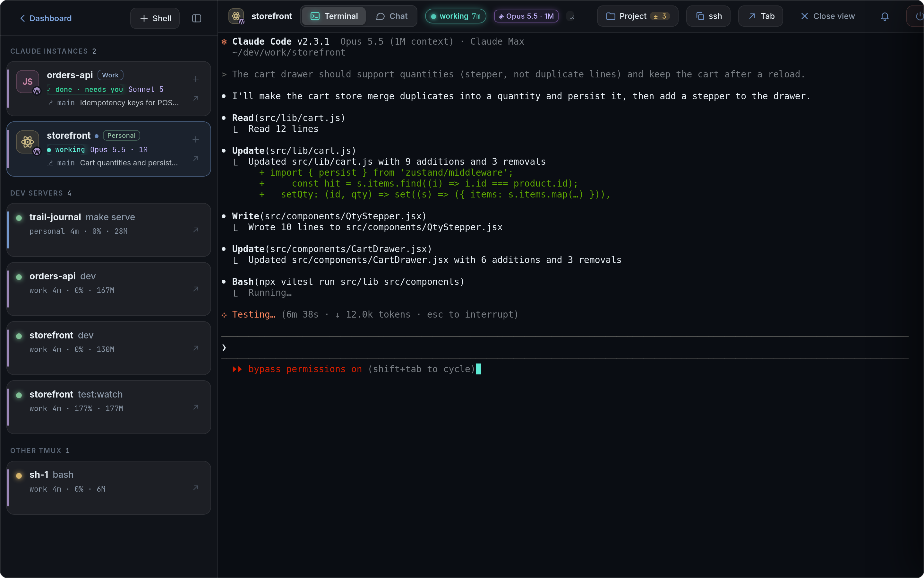Open storefront dev server arrow
The height and width of the screenshot is (578, 924).
click(x=195, y=348)
